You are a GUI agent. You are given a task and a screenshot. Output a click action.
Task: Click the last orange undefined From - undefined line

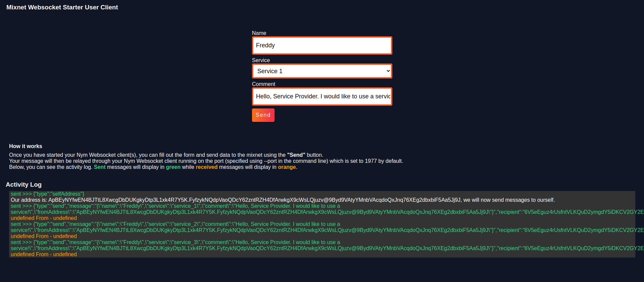click(44, 254)
